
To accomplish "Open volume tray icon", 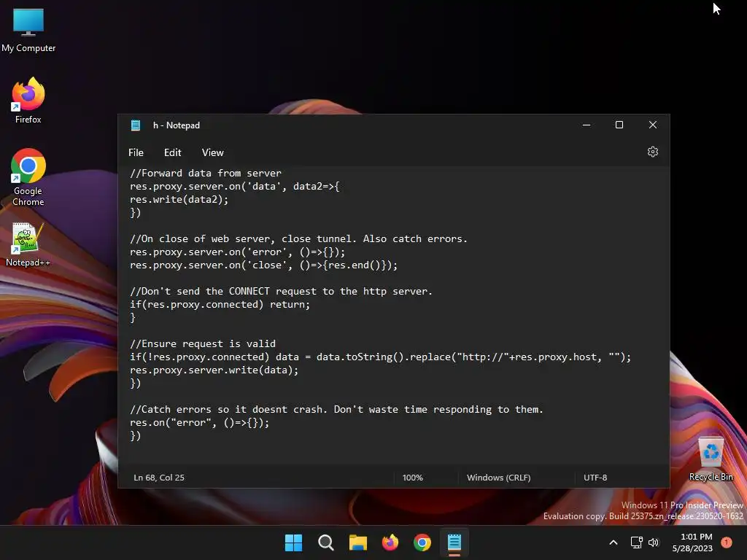I will 654,542.
